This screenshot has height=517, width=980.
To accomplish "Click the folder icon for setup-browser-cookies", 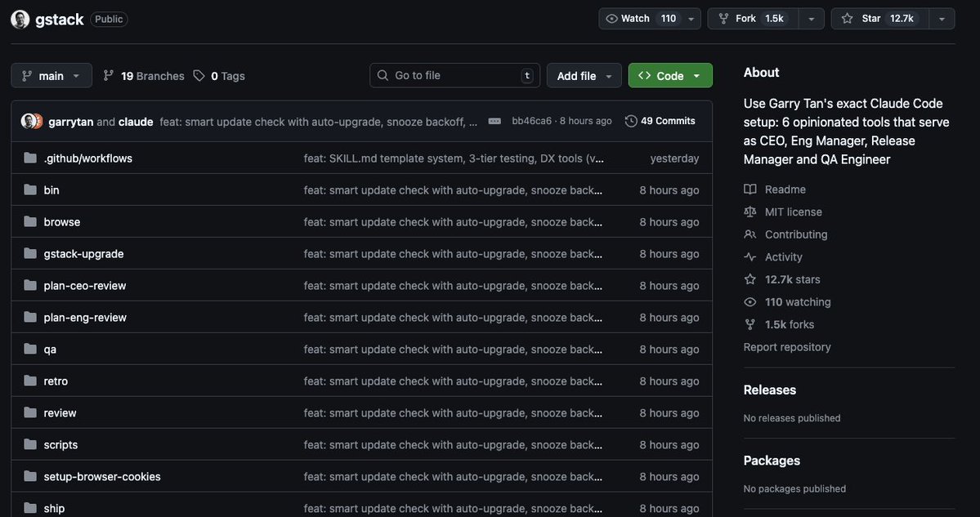I will pyautogui.click(x=30, y=476).
